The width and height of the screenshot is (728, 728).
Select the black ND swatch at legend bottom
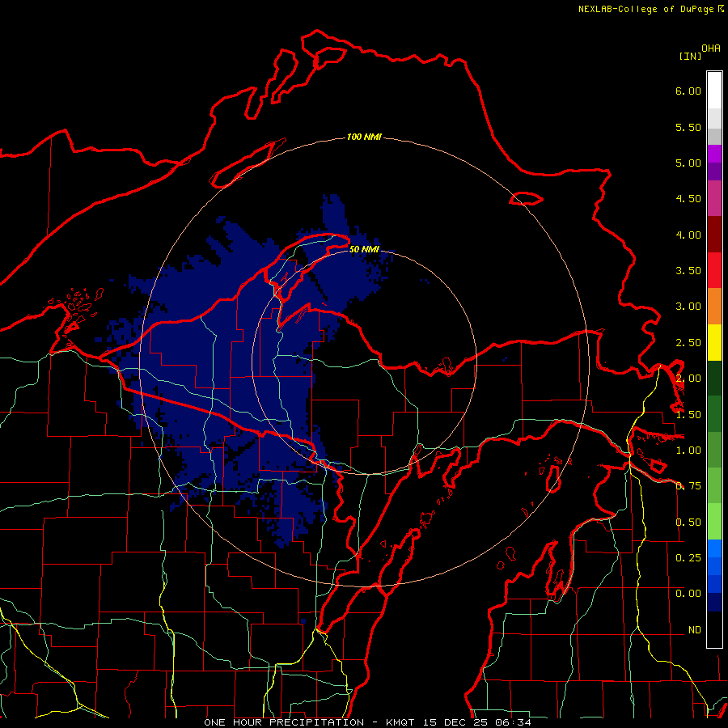[714, 629]
